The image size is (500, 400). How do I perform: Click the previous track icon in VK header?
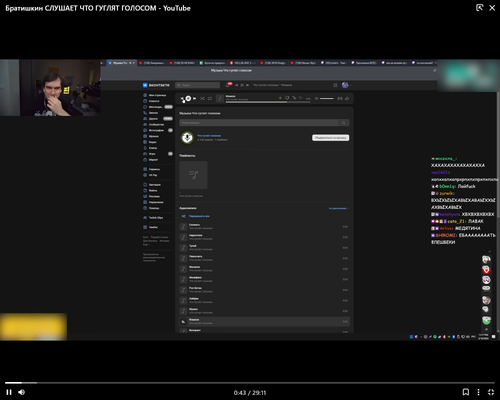[237, 85]
